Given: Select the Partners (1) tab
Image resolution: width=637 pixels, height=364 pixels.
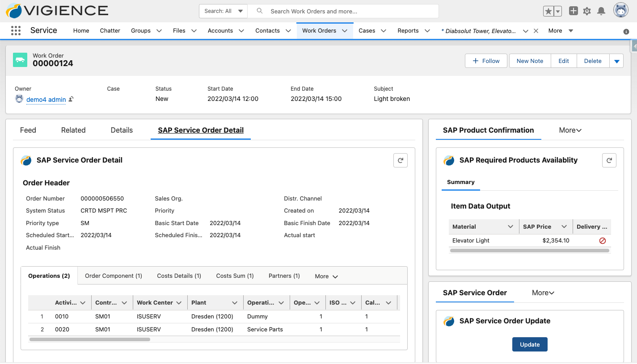Looking at the screenshot, I should 284,276.
